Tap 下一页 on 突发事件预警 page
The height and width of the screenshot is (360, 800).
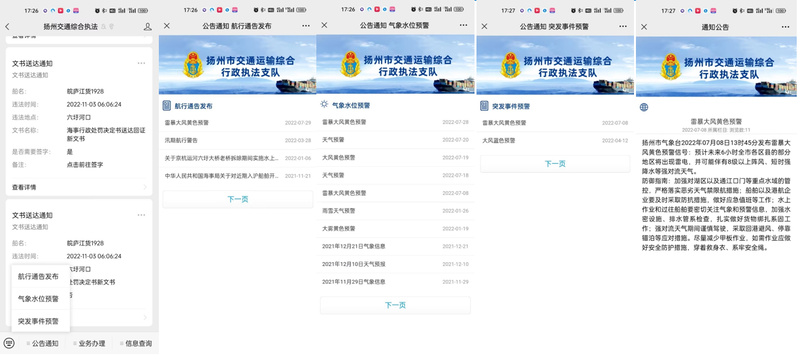click(x=555, y=164)
